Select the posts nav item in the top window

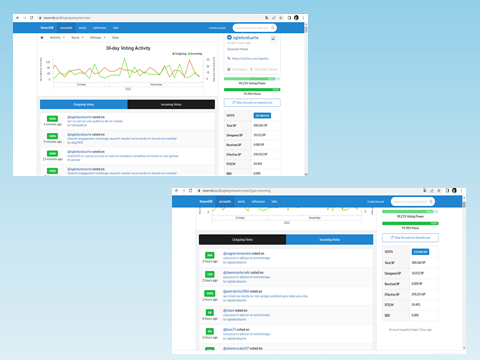[83, 28]
